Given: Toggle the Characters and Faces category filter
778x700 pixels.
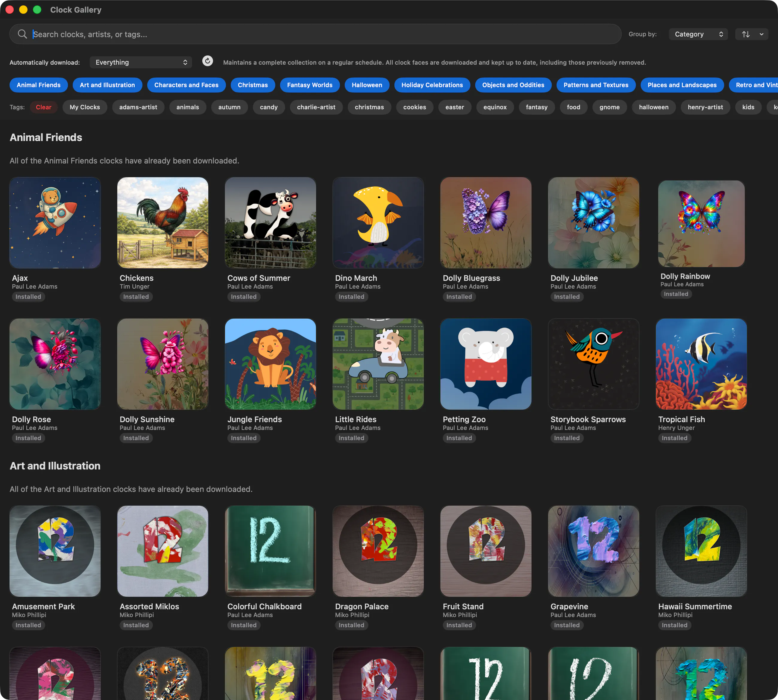Looking at the screenshot, I should pos(186,85).
